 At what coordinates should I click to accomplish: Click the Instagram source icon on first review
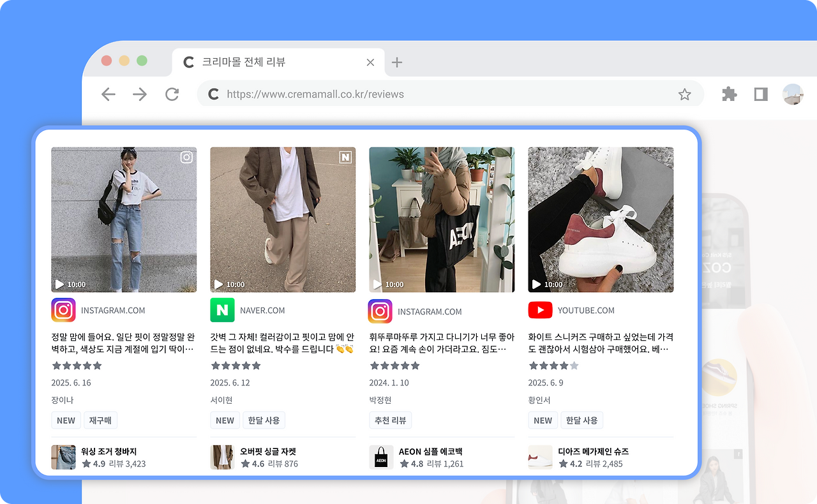coord(63,310)
